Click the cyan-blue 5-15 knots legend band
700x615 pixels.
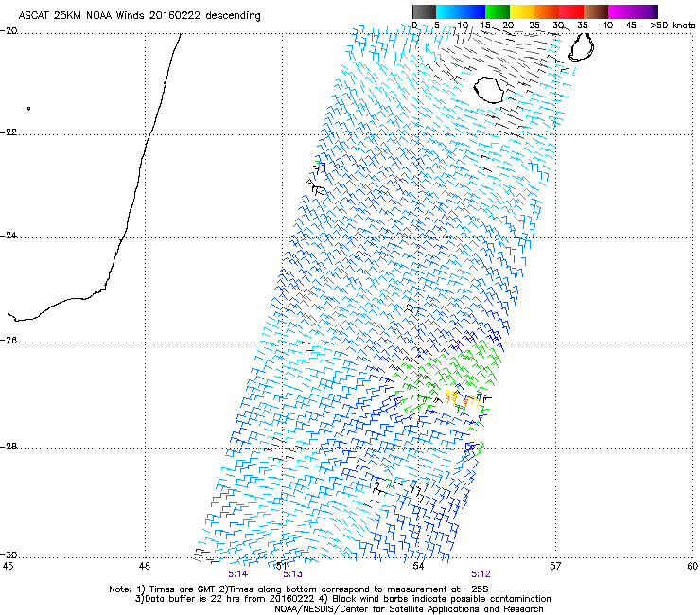pyautogui.click(x=461, y=11)
